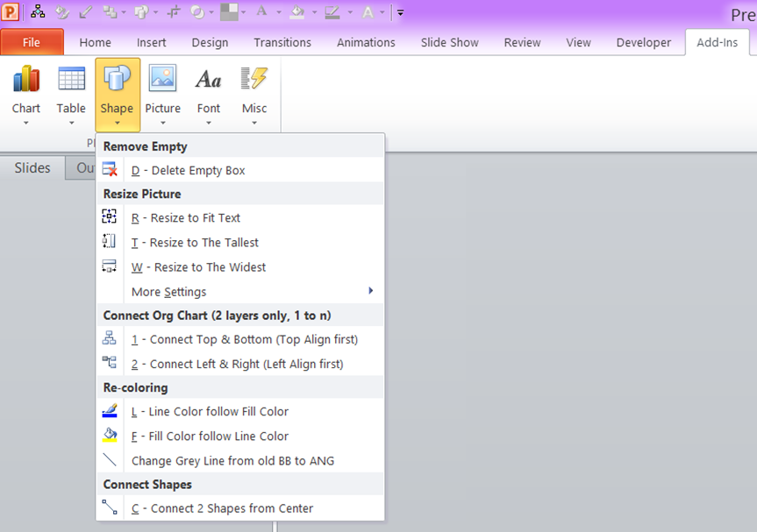Customize Quick Access Toolbar dropdown arrow
This screenshot has height=532, width=757.
coord(400,13)
